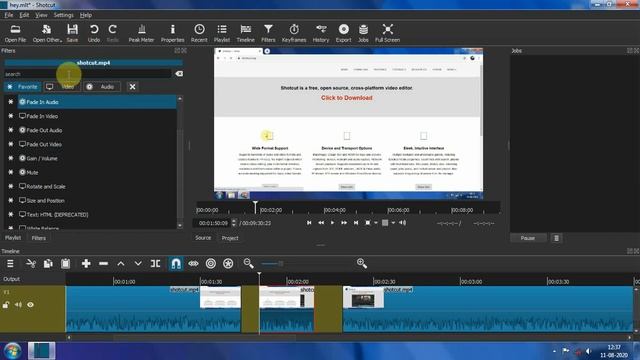Screen dimensions: 640x360
Task: Open the Windows Start menu
Action: [12, 351]
